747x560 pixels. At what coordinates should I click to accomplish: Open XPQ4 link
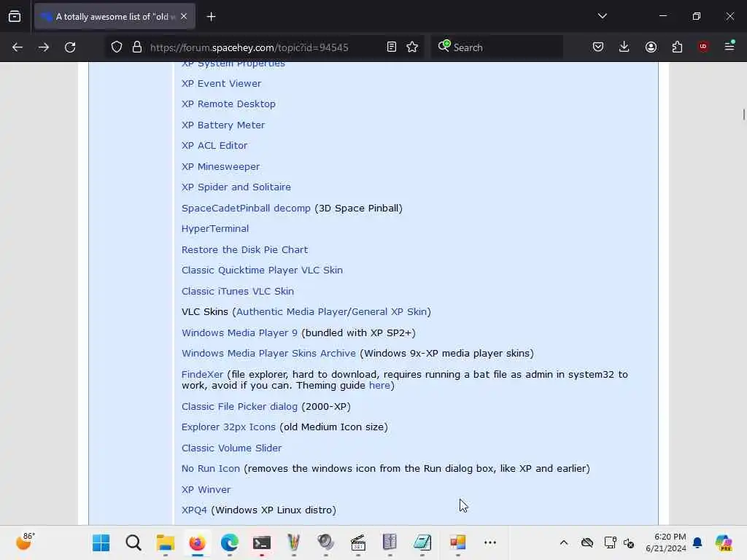tap(194, 510)
